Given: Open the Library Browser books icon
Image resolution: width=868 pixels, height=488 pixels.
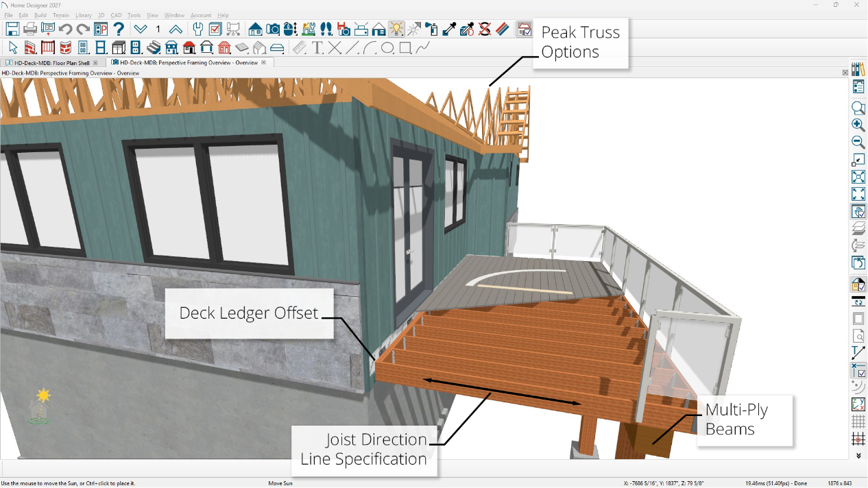Looking at the screenshot, I should (858, 69).
